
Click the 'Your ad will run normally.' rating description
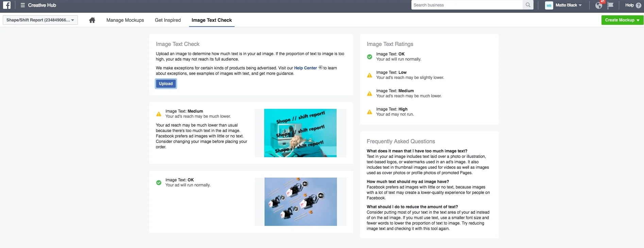399,59
